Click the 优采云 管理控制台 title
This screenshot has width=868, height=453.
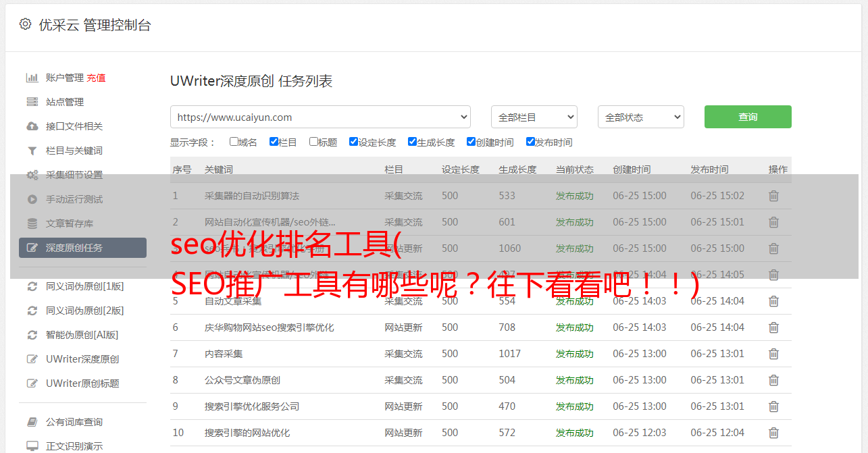[x=95, y=25]
